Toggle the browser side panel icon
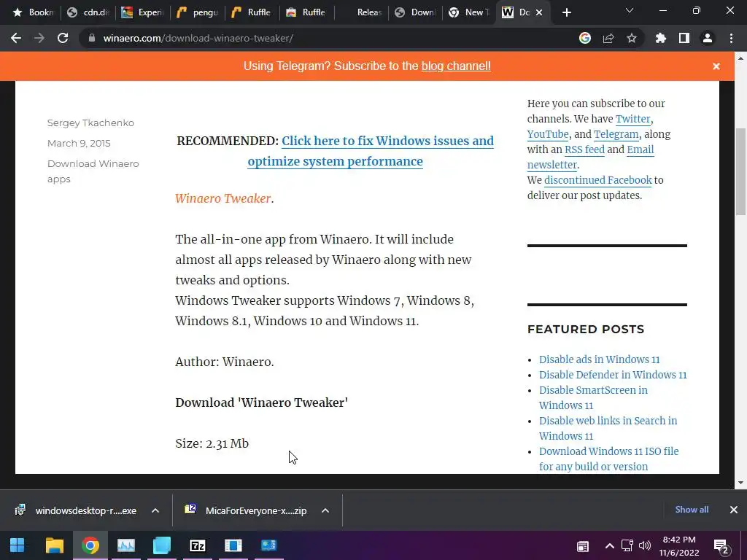This screenshot has height=560, width=747. (684, 38)
